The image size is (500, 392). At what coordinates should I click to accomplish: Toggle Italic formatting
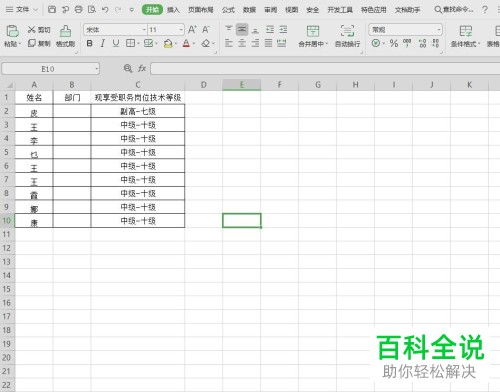103,43
